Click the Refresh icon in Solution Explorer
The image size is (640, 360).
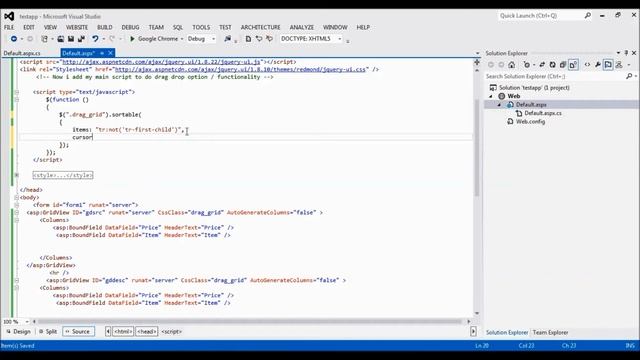(x=552, y=64)
